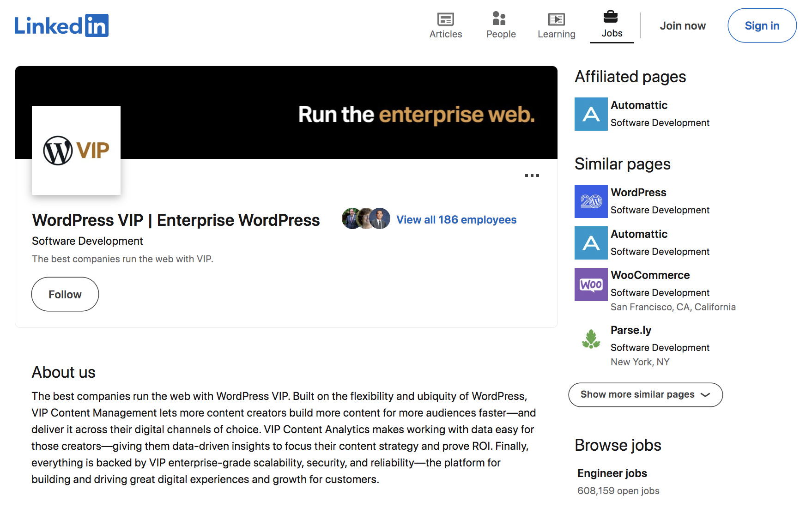
Task: Click the employee avatar thumbnails
Action: pos(365,219)
